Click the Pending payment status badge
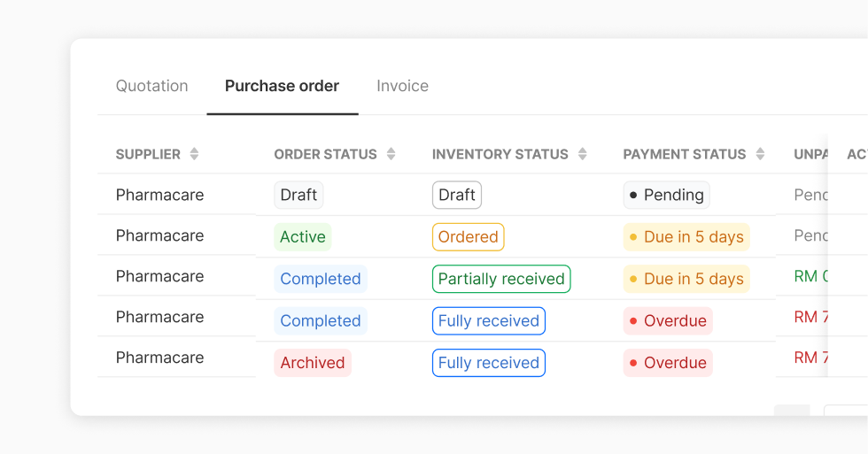 point(666,195)
